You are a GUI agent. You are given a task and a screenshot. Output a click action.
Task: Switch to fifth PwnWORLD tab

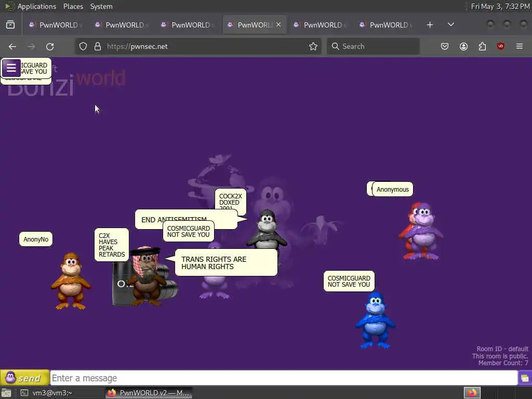pyautogui.click(x=320, y=25)
